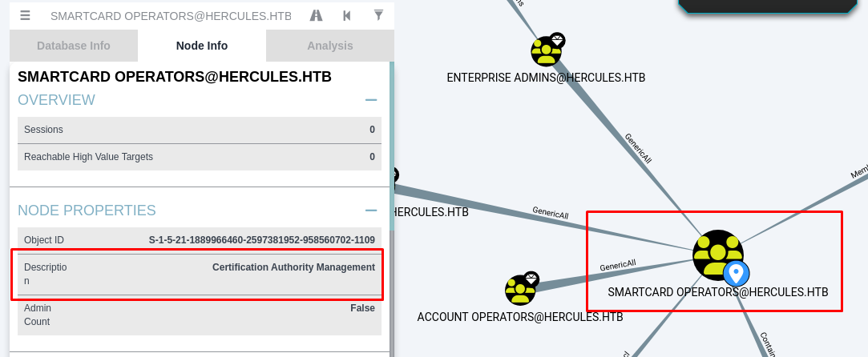Click the blue location pin on Smartcard Operators
Screen dimensions: 868x357
(x=737, y=274)
